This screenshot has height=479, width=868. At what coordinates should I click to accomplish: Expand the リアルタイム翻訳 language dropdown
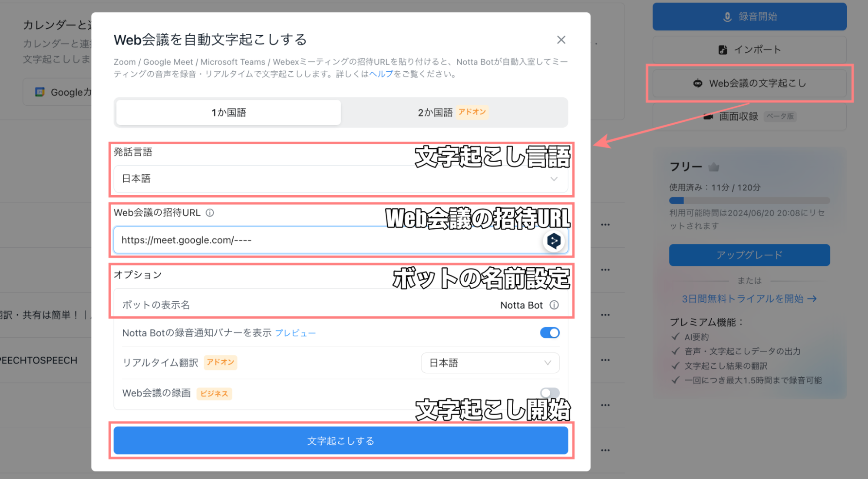point(490,363)
